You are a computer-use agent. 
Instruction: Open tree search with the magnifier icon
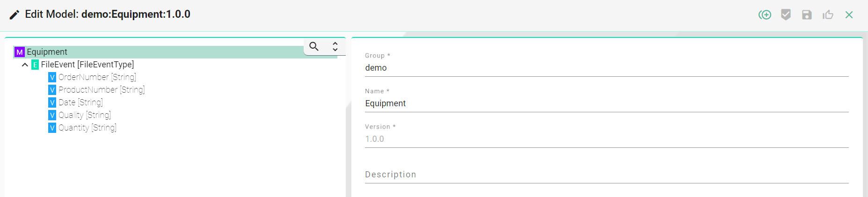(x=314, y=46)
